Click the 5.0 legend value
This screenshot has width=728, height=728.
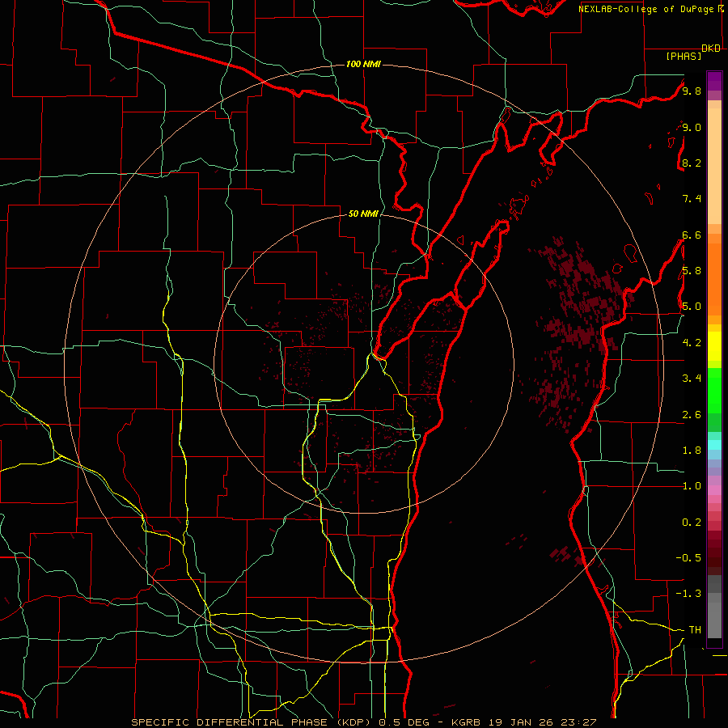click(x=692, y=307)
